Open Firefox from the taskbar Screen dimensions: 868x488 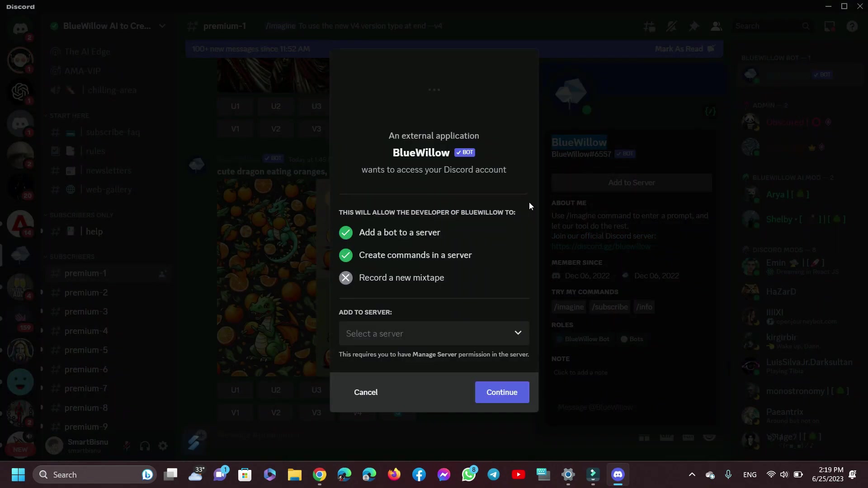[394, 474]
